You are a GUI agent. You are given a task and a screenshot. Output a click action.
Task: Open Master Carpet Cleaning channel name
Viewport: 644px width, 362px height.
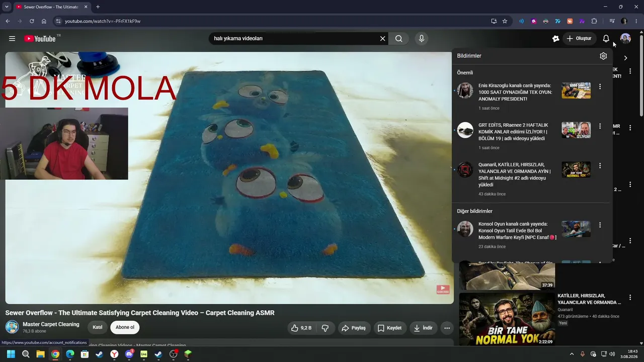[x=51, y=324]
